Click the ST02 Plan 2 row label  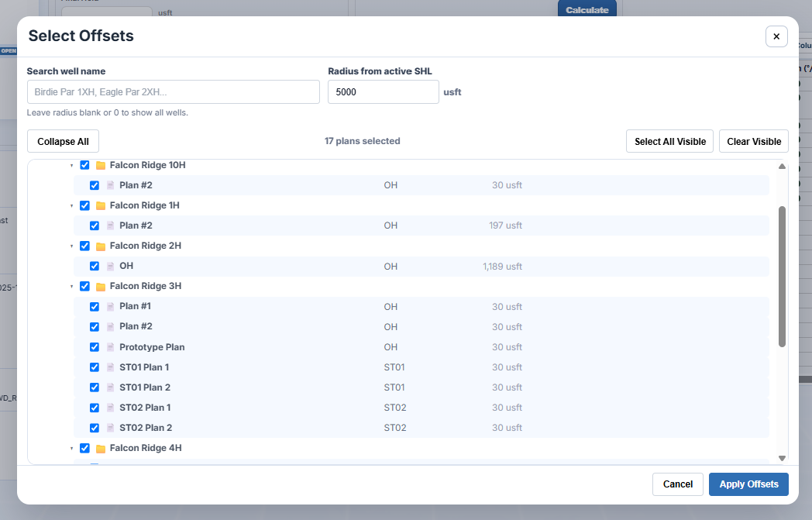[146, 428]
